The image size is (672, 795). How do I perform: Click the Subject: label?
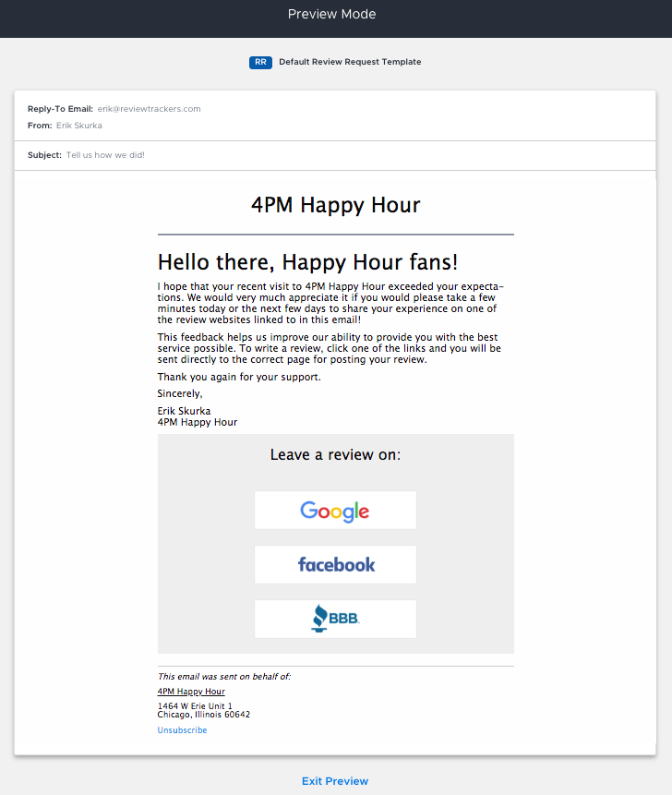point(44,155)
